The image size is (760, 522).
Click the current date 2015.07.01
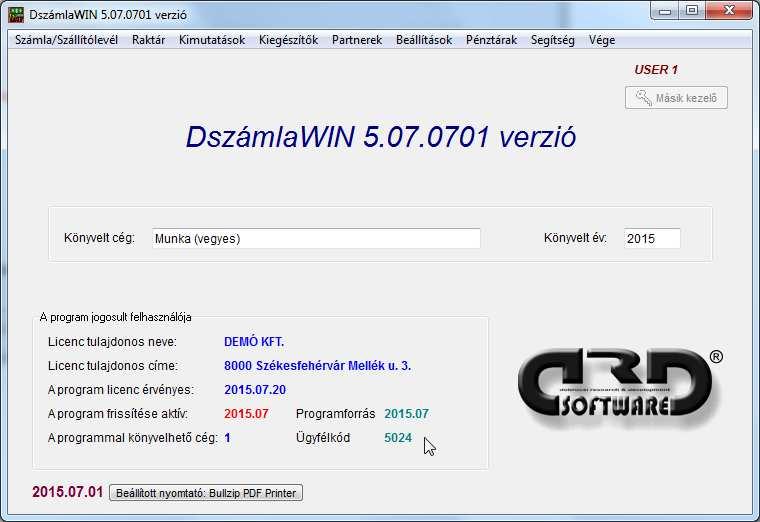click(68, 492)
